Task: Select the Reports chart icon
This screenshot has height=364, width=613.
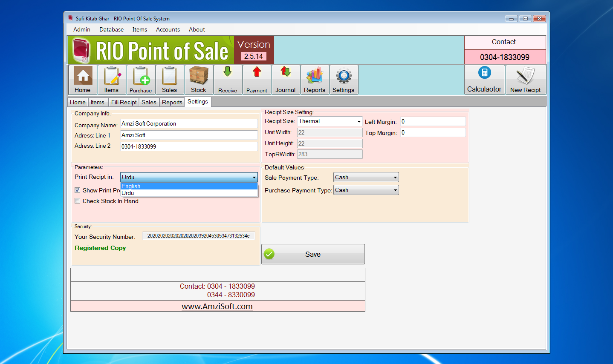Action: pos(315,79)
